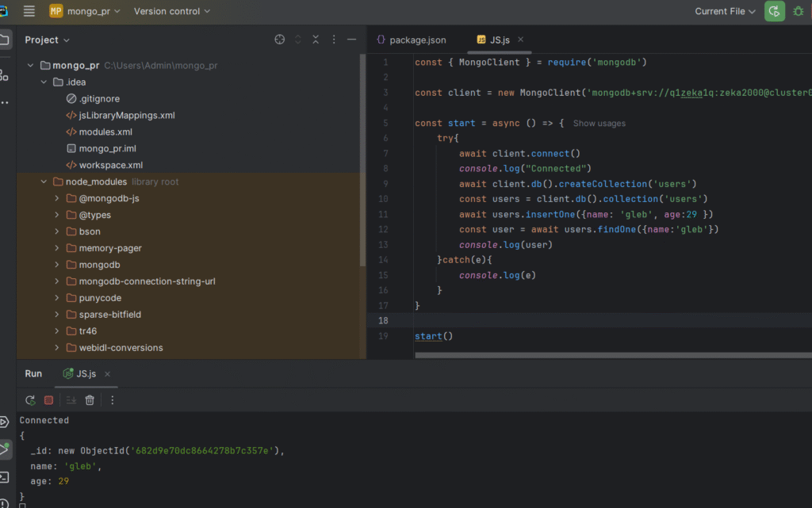Select opened file with crosshair icon
This screenshot has height=508, width=812.
coord(280,40)
